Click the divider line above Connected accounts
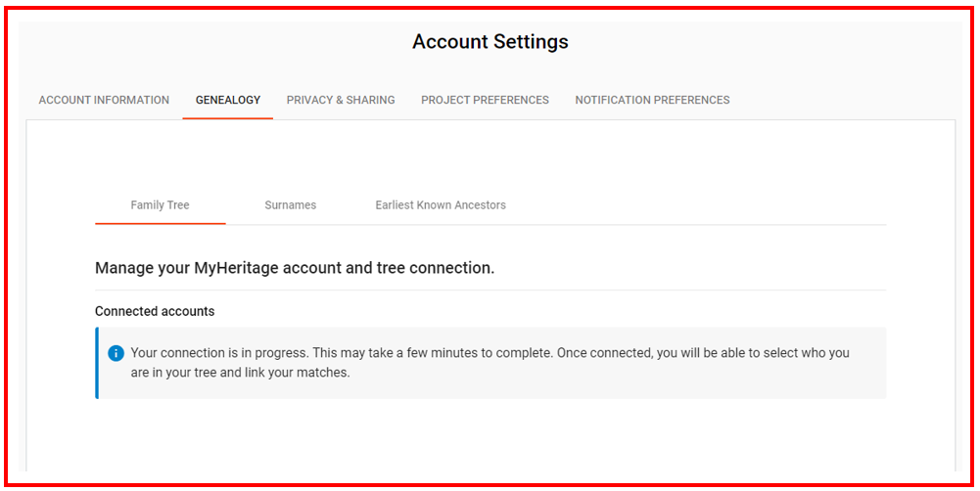 [490, 290]
